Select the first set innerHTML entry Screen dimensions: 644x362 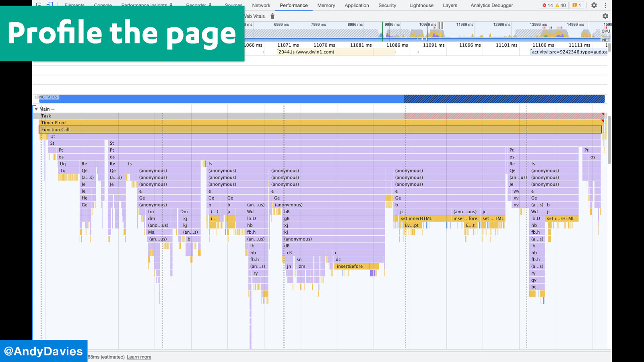point(422,218)
